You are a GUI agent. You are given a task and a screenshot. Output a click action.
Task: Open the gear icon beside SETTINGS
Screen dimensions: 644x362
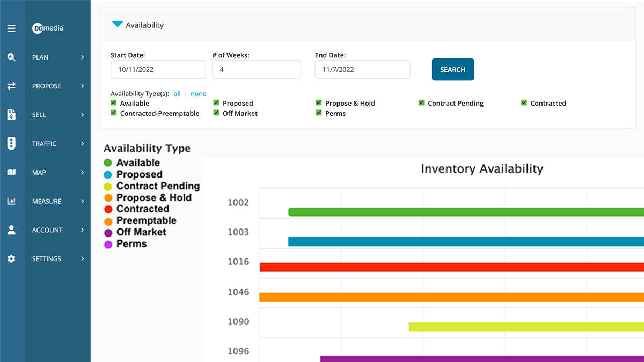(x=12, y=258)
